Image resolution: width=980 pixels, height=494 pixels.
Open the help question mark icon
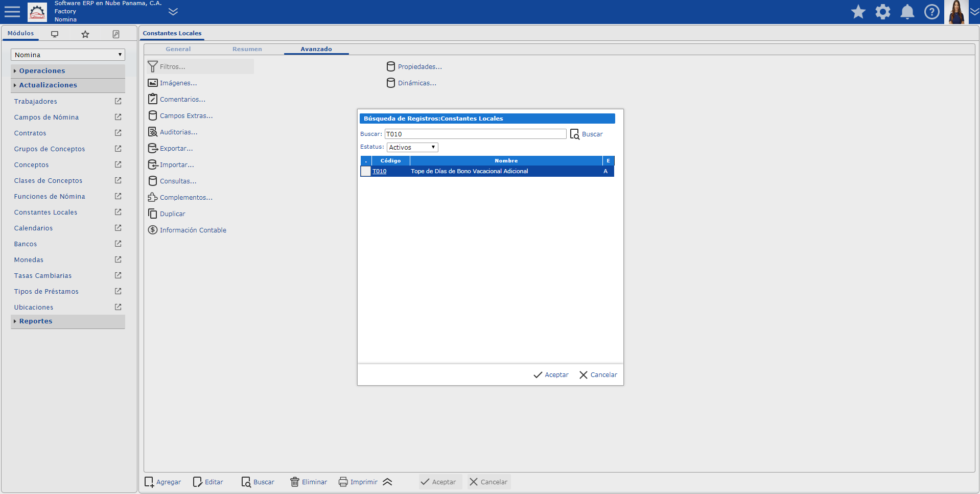pos(932,12)
